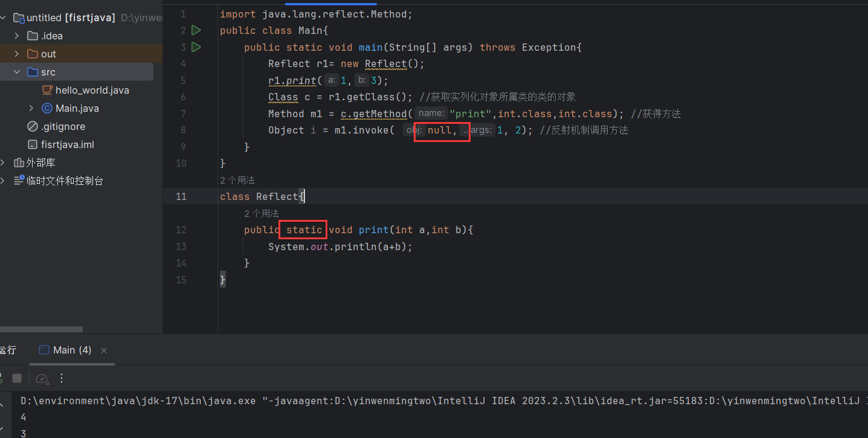Image resolution: width=868 pixels, height=438 pixels.
Task: Click the 2 个用法 hint above the print method
Action: 262,213
